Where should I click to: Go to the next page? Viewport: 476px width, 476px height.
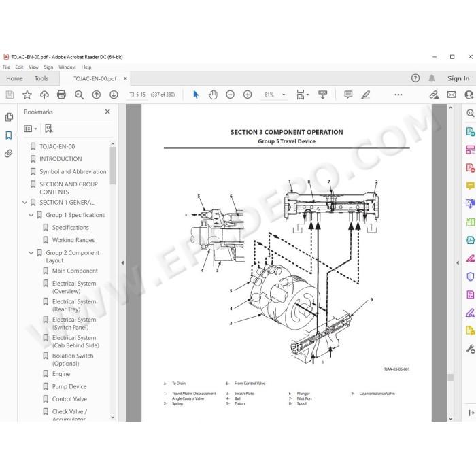[114, 95]
